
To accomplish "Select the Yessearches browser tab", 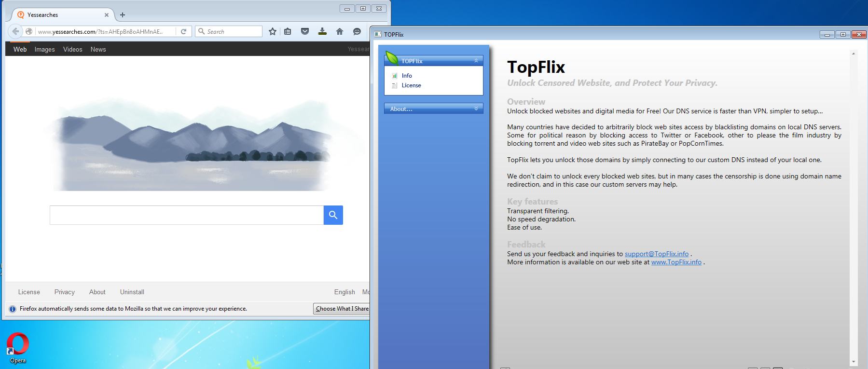I will click(x=61, y=15).
